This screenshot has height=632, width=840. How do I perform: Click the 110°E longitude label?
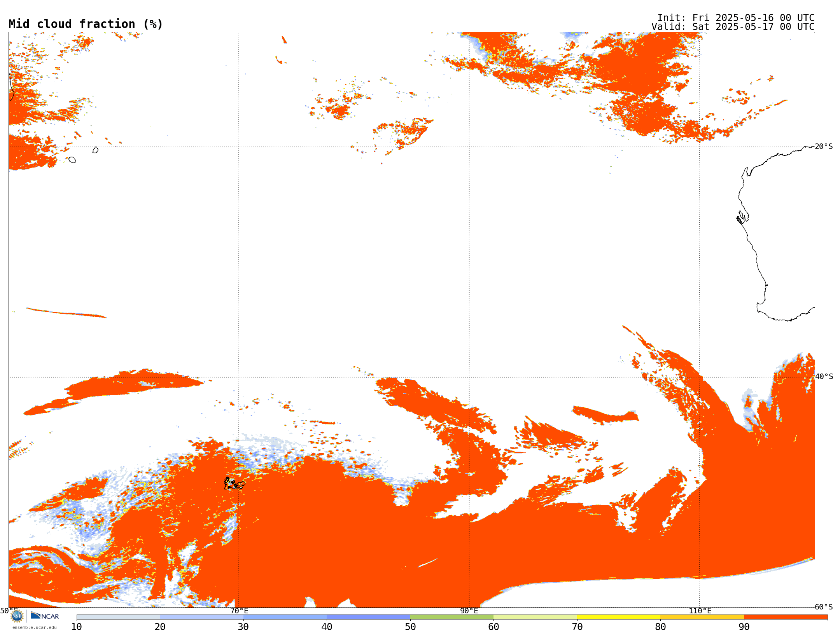700,611
